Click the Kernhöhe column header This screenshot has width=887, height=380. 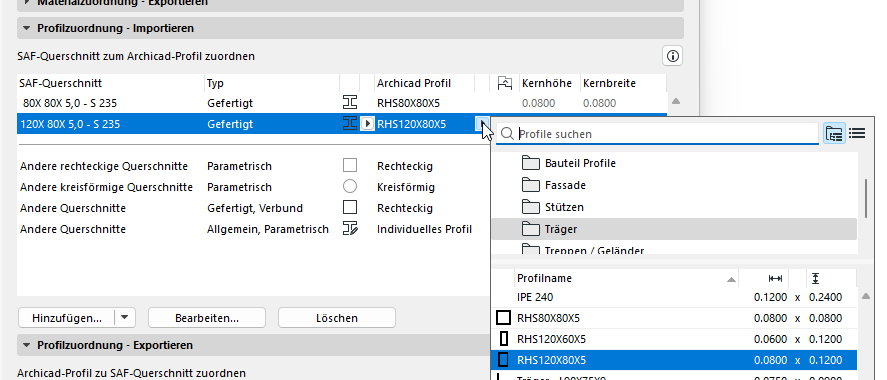pos(550,83)
